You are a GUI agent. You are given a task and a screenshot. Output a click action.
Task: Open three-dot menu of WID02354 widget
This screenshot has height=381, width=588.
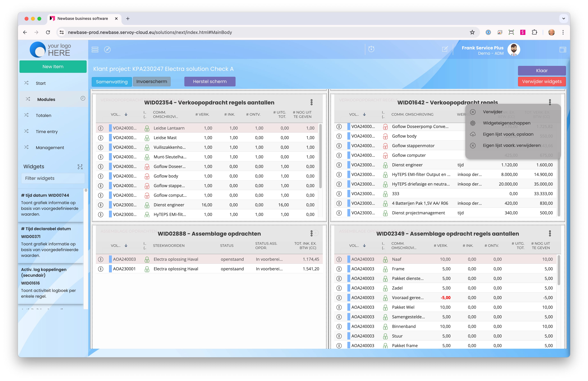tap(311, 102)
